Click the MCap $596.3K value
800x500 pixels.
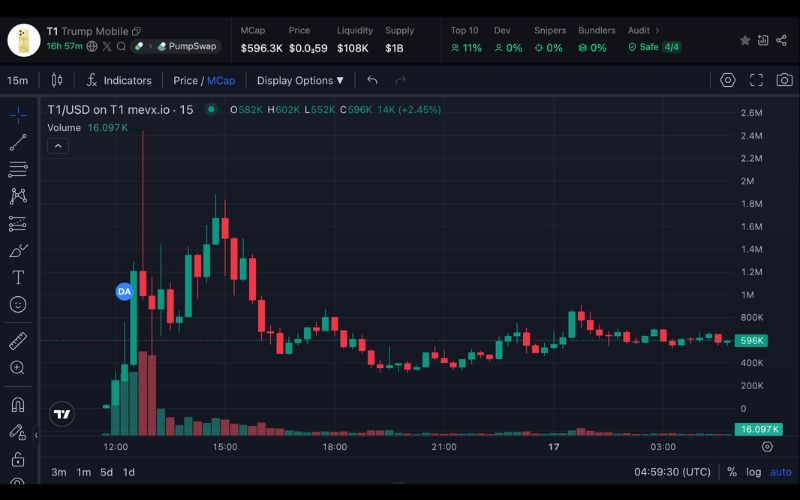[x=261, y=48]
